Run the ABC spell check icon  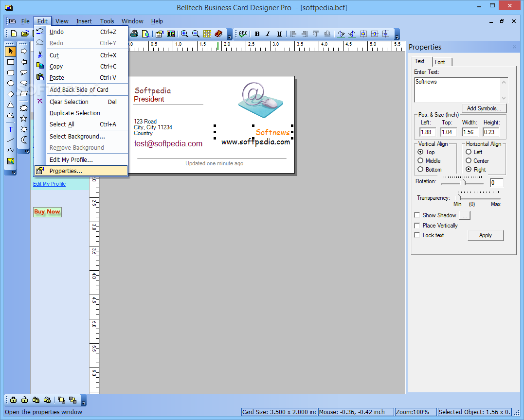click(x=243, y=34)
